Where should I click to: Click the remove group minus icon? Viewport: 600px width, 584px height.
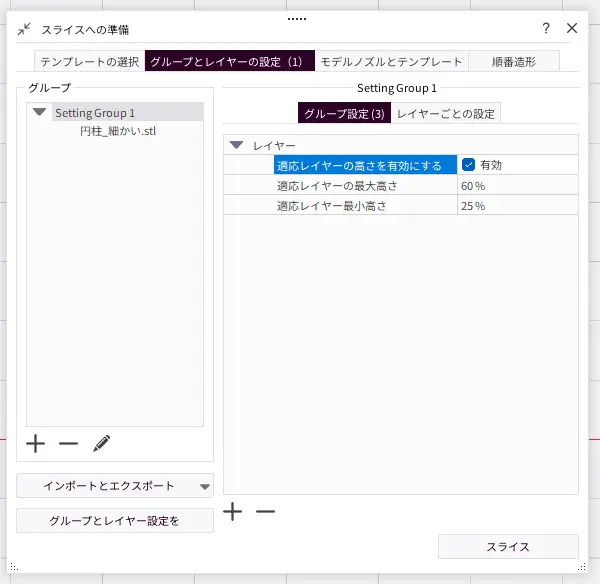(68, 442)
